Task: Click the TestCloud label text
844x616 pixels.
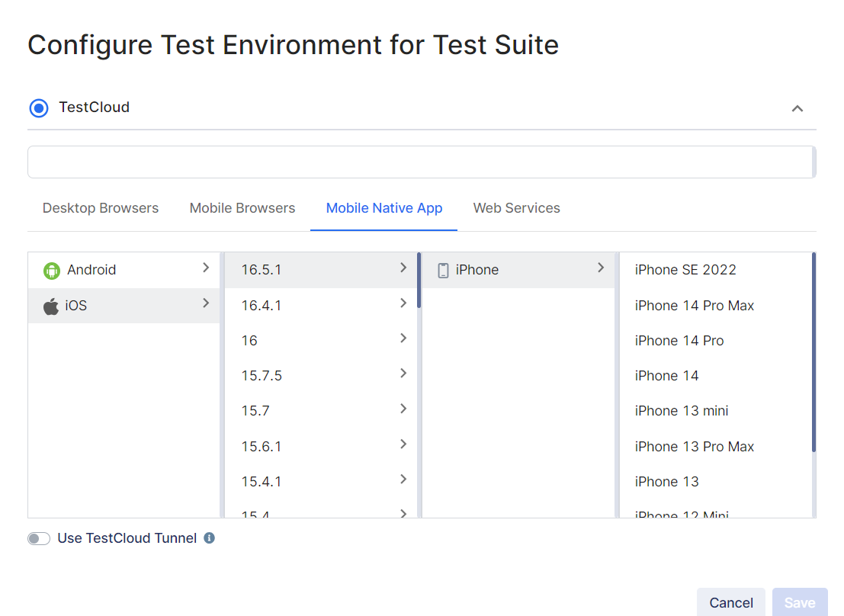Action: click(x=95, y=107)
